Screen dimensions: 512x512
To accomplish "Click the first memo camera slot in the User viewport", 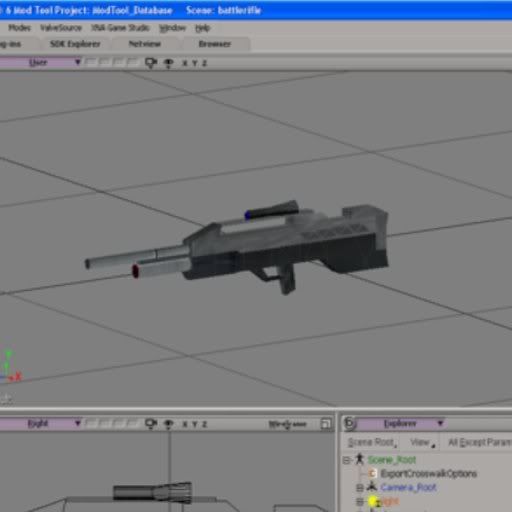I will (x=91, y=62).
